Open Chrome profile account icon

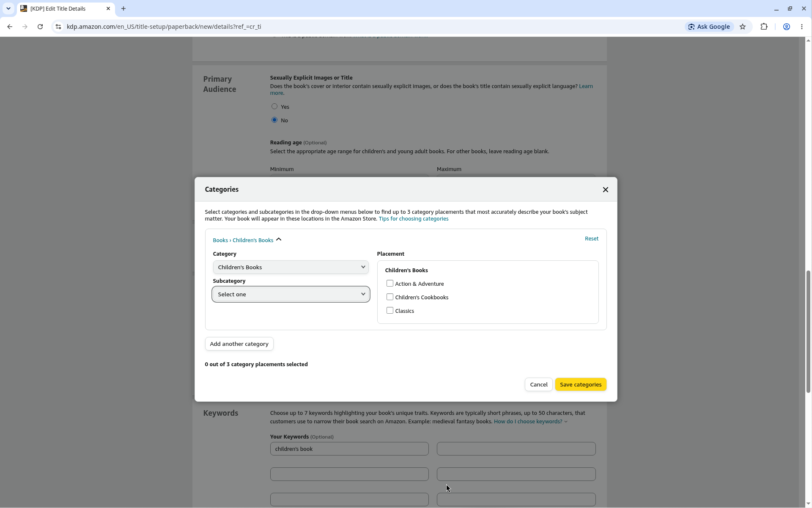[x=787, y=27]
